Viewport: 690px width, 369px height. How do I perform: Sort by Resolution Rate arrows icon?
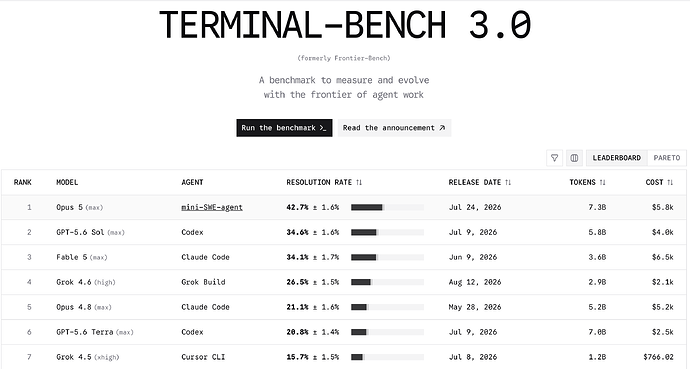359,182
